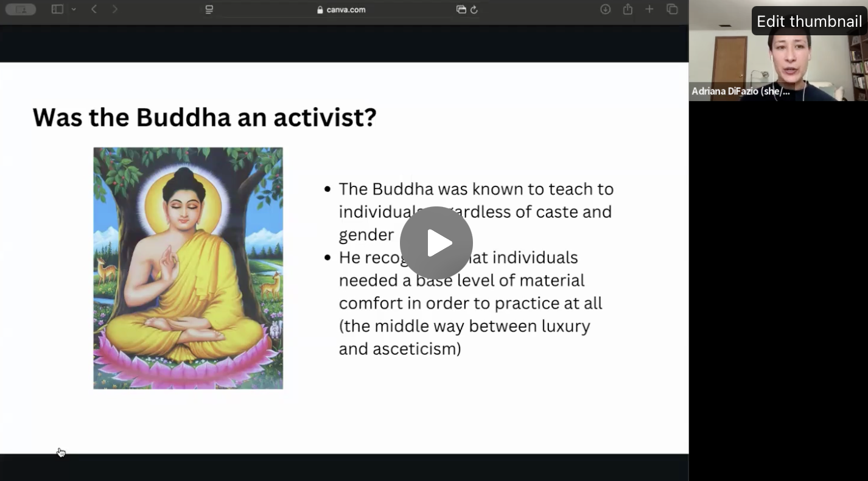This screenshot has height=481, width=868.
Task: Click the Buddha illustration on the slide
Action: pos(188,268)
